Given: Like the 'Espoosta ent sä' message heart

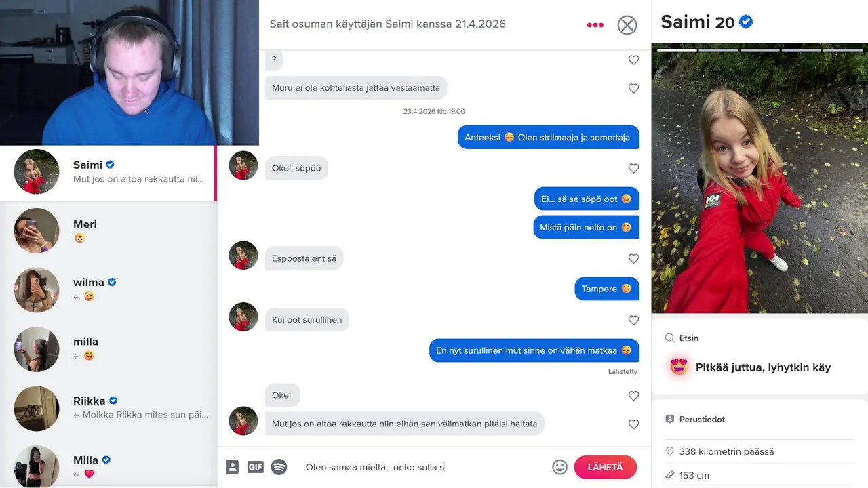Looking at the screenshot, I should (633, 258).
